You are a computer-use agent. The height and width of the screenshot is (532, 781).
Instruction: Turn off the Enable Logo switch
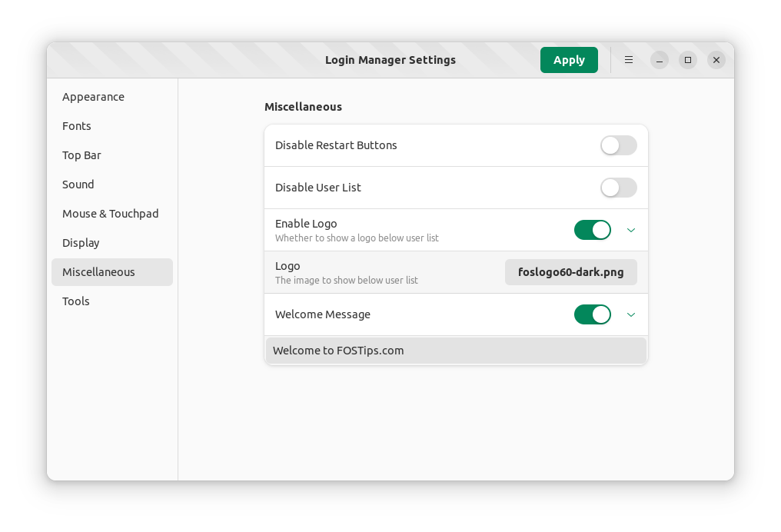point(592,230)
